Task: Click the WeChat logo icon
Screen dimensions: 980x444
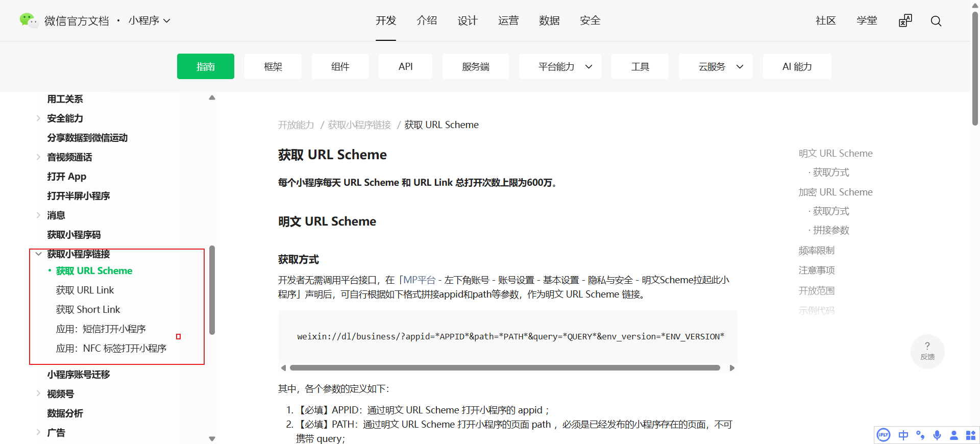Action: tap(29, 20)
